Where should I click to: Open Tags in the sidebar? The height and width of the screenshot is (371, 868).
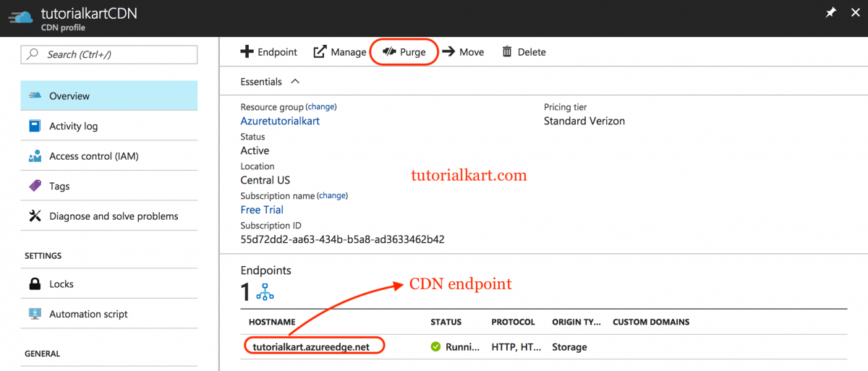pyautogui.click(x=109, y=186)
